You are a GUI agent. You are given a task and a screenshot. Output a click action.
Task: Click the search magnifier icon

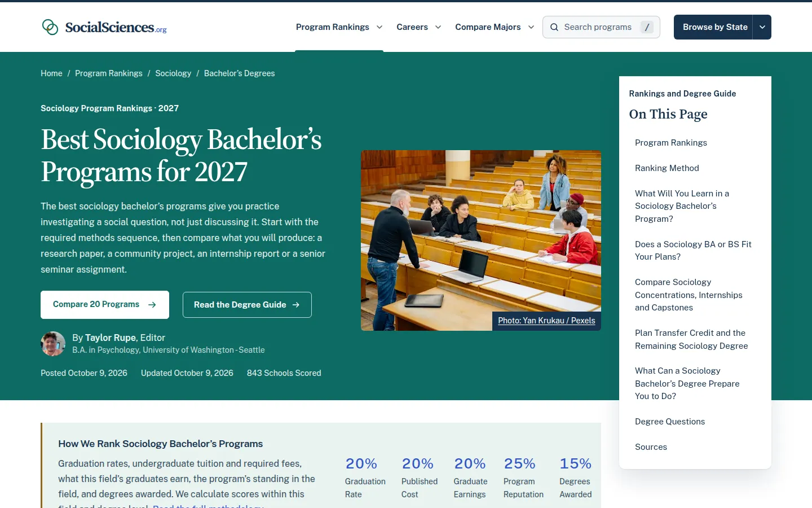pyautogui.click(x=554, y=27)
